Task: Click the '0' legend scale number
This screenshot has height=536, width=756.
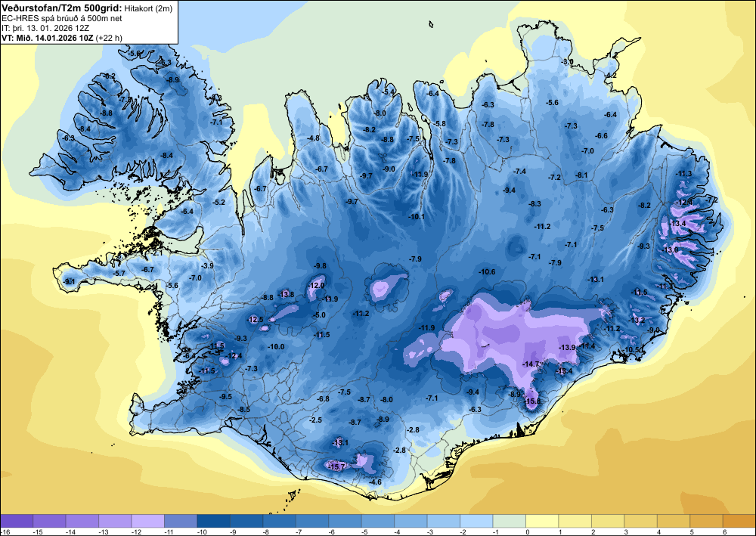Action: point(528,531)
